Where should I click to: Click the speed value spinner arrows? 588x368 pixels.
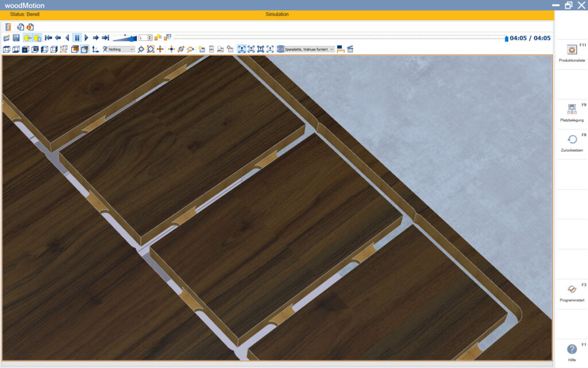point(150,38)
